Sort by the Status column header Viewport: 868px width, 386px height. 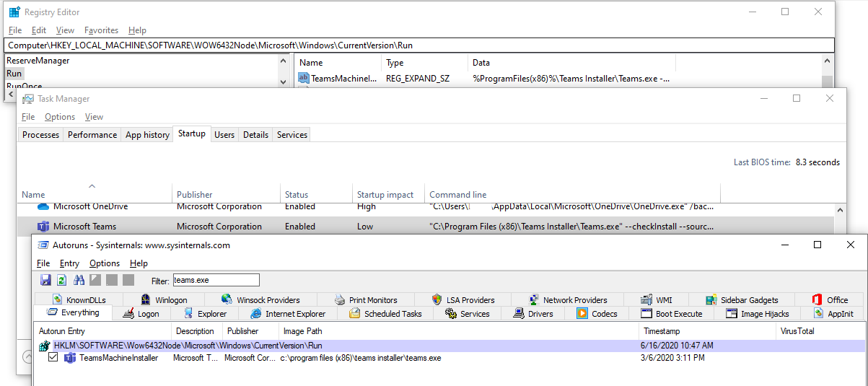(316, 194)
